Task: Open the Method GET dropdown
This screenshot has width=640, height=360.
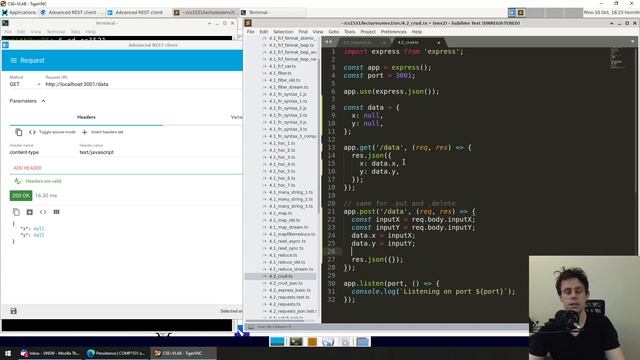Action: coord(25,84)
